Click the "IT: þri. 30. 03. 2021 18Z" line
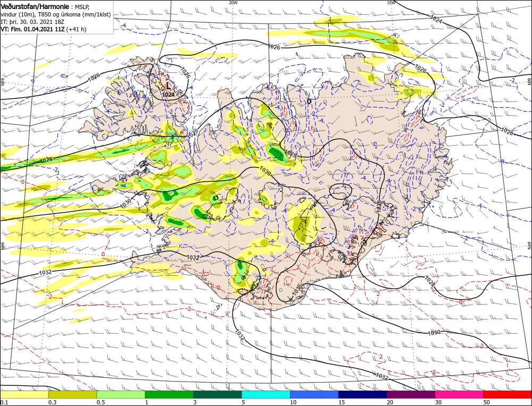The image size is (532, 406). 32,22
